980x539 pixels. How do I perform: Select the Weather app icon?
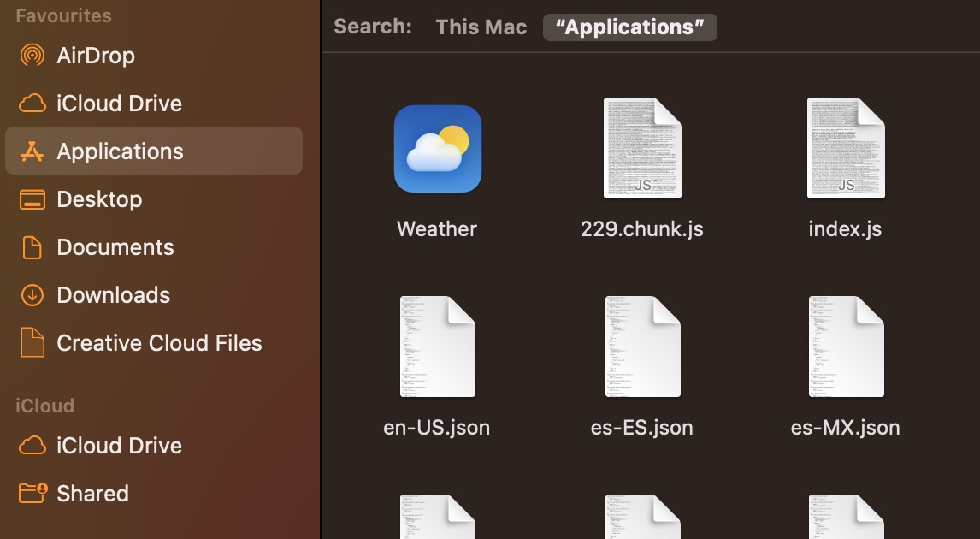tap(437, 150)
